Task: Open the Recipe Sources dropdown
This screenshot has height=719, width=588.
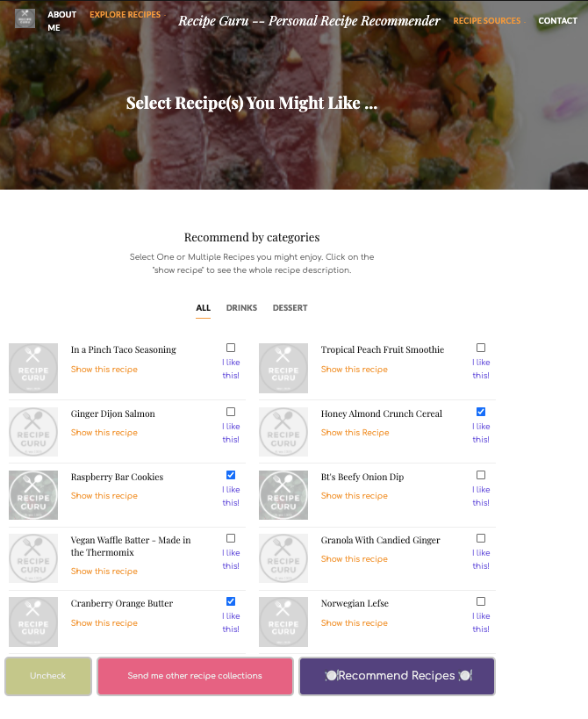Action: (487, 21)
